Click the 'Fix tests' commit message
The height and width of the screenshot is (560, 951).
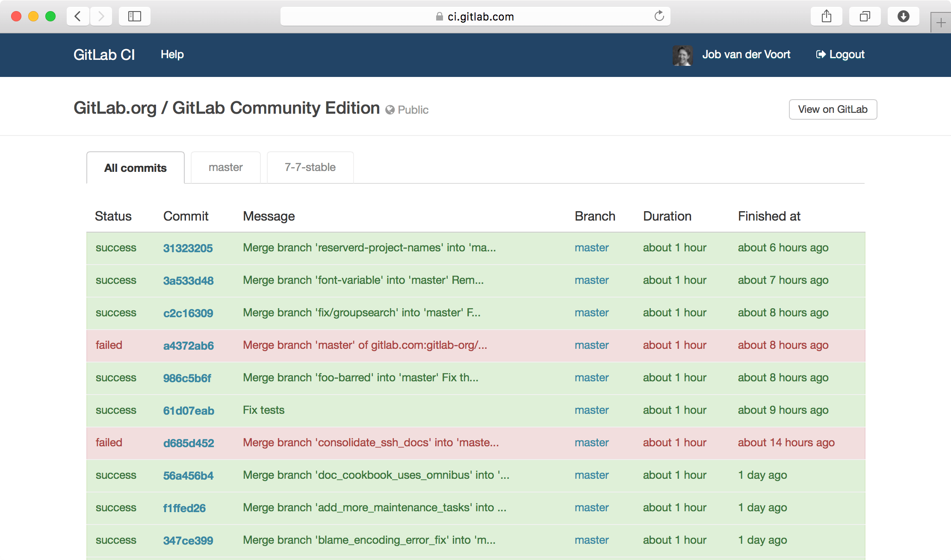click(263, 410)
